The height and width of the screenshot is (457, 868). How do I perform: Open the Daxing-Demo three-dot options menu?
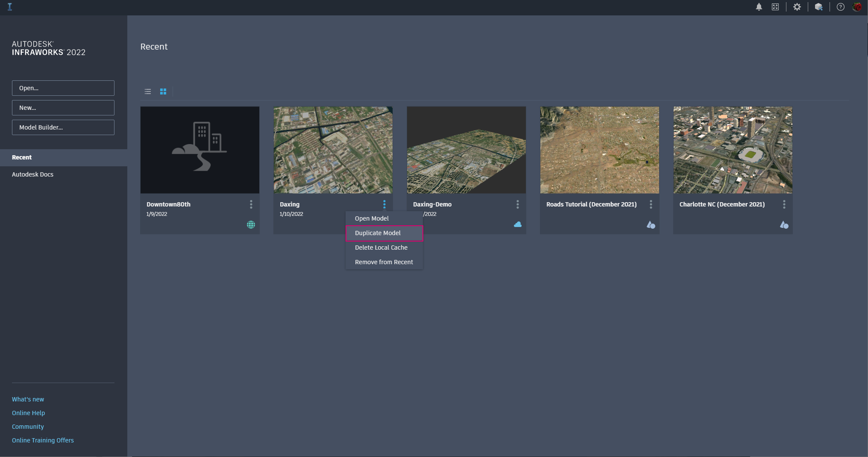tap(518, 204)
